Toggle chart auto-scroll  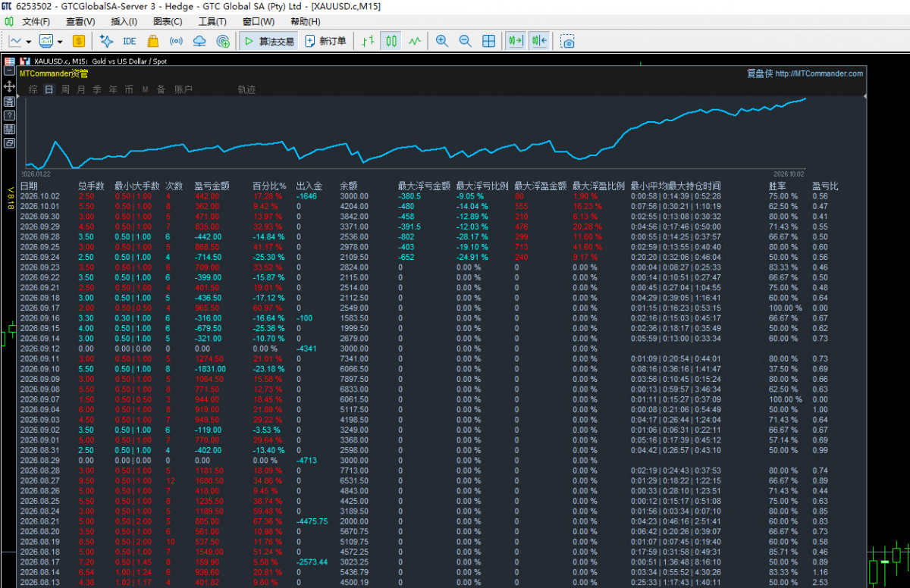tap(516, 41)
